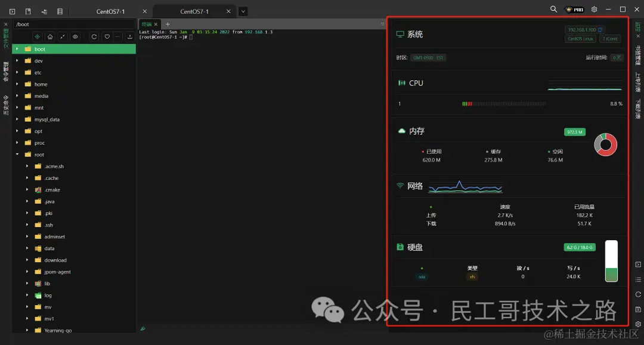Go to home directory via the house icon
The height and width of the screenshot is (345, 644).
[x=49, y=36]
